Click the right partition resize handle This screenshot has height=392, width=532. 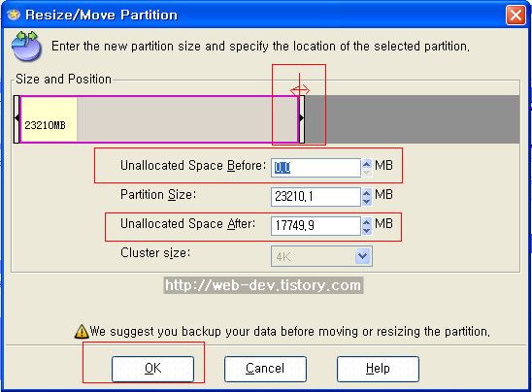[302, 119]
